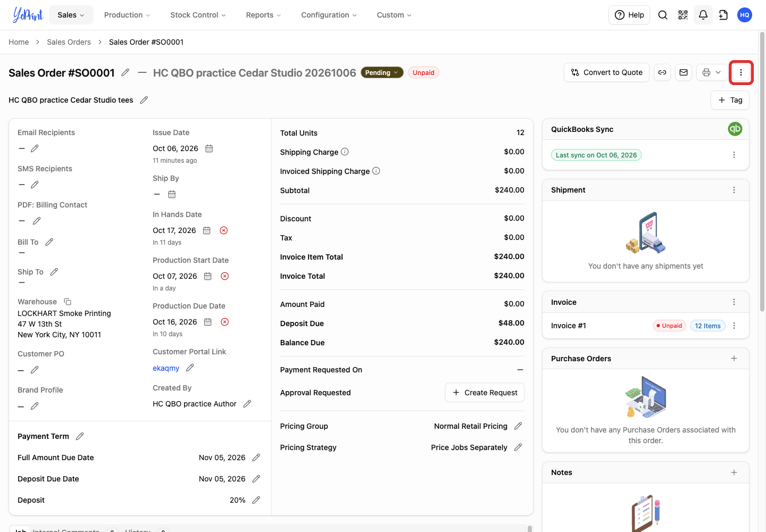
Task: Open QuickBooks Sync options menu
Action: click(x=734, y=155)
